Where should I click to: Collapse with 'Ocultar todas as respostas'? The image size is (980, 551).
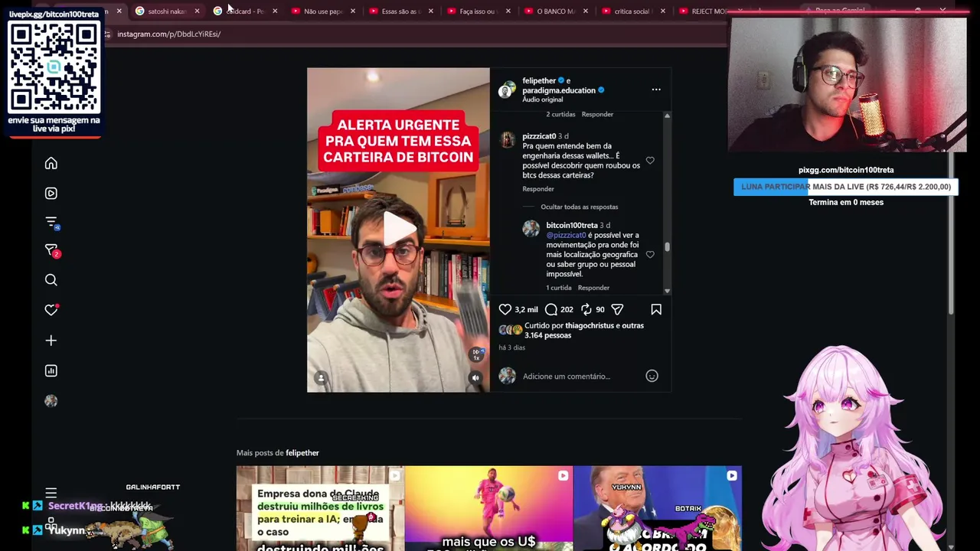[580, 207]
